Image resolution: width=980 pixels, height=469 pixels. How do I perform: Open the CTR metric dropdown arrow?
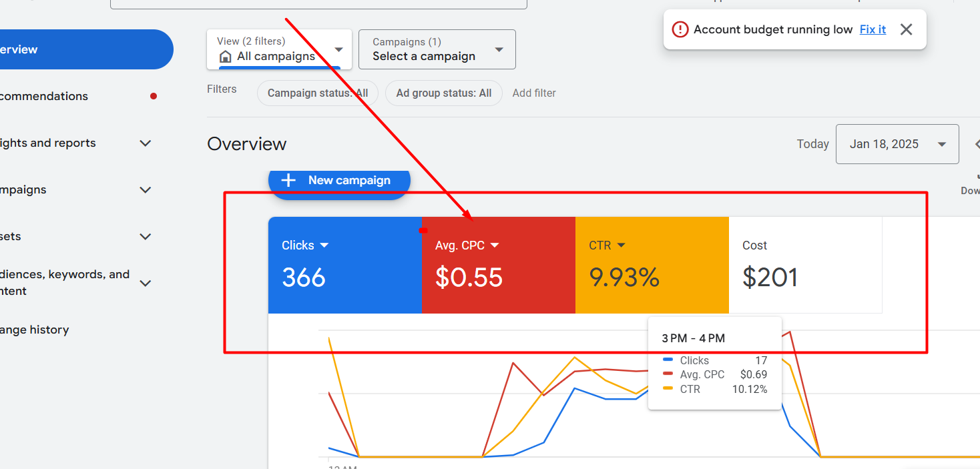[x=622, y=246]
